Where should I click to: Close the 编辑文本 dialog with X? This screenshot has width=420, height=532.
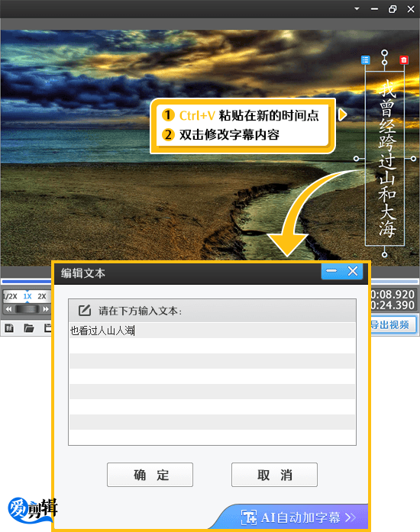(353, 271)
